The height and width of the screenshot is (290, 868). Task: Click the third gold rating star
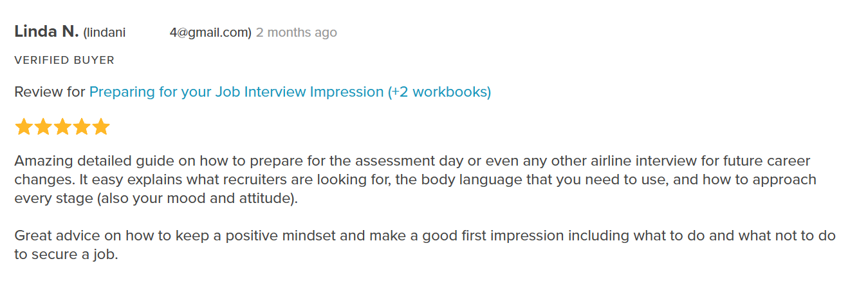tap(62, 127)
